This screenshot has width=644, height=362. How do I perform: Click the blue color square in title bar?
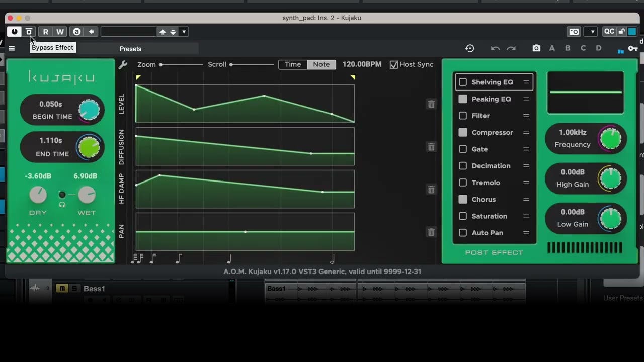coord(632,32)
